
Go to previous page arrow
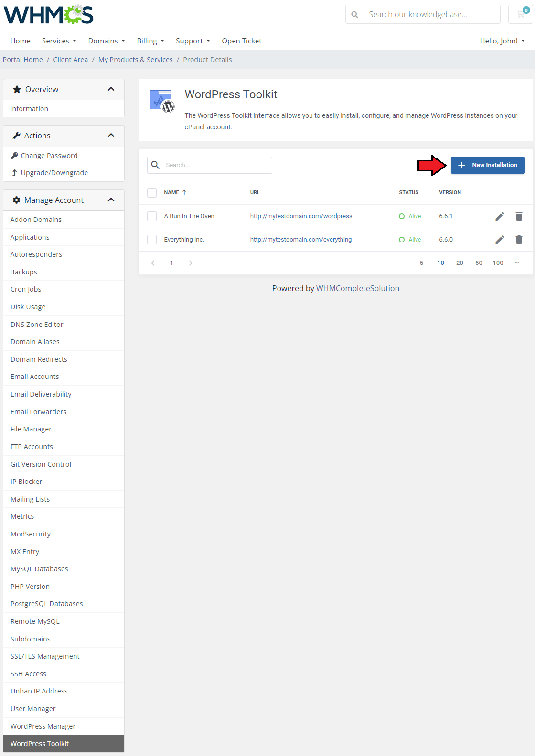tap(153, 263)
